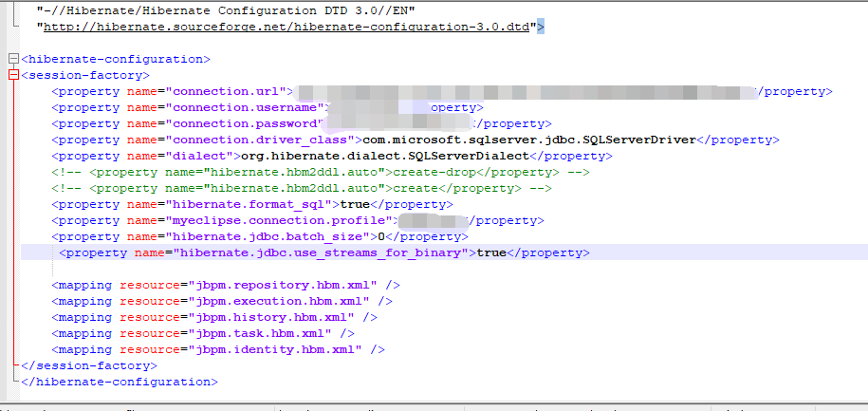The height and width of the screenshot is (411, 868).
Task: Click hibernate.jdbc.use_streams_for_binary property name
Action: tap(320, 253)
